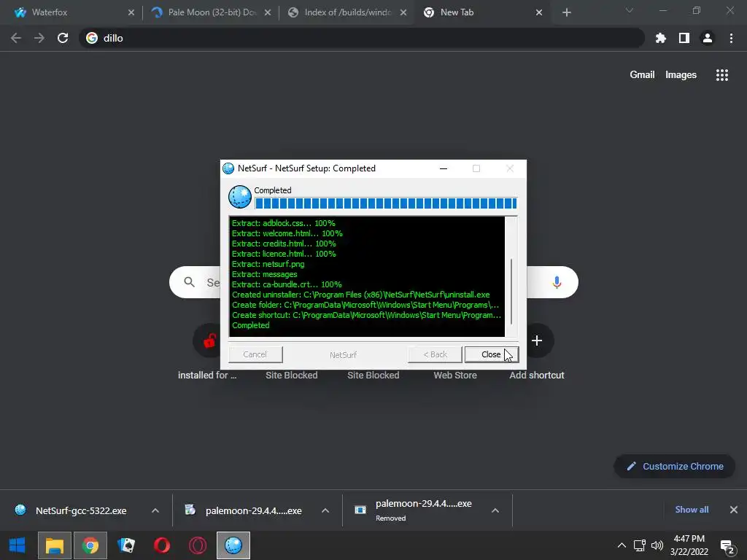
Task: Switch to the Waterfox tab
Action: [71, 12]
